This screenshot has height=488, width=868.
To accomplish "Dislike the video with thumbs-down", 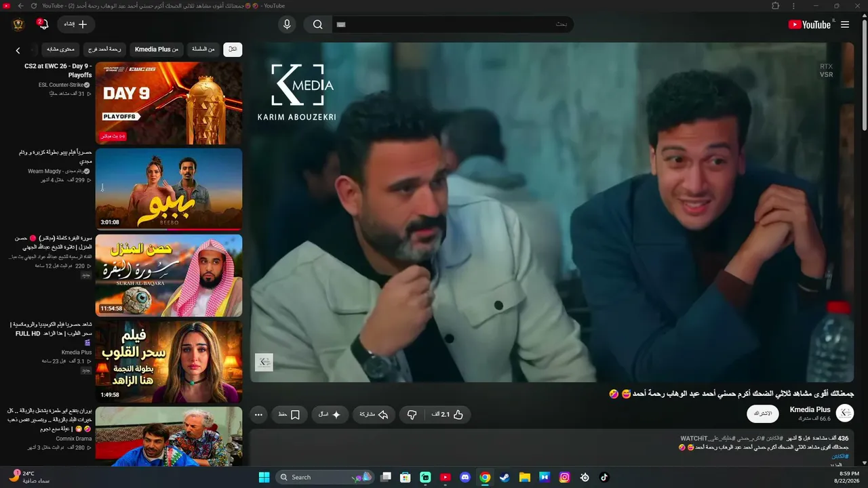I will click(x=412, y=414).
